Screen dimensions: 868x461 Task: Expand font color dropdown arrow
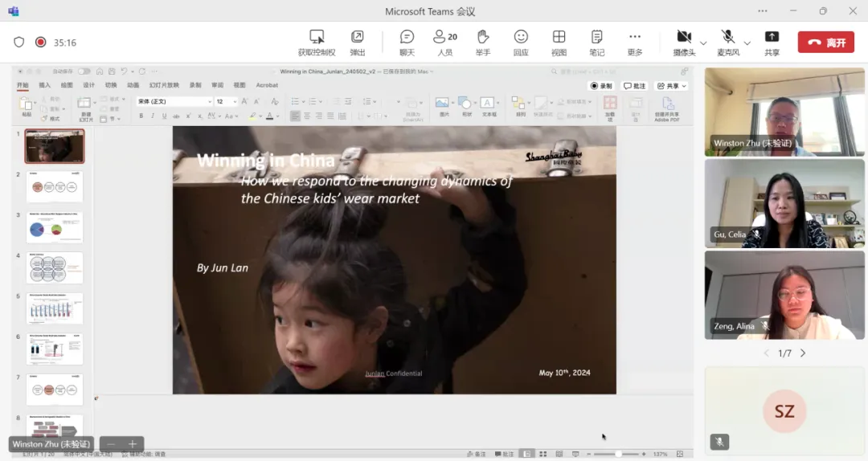[277, 116]
